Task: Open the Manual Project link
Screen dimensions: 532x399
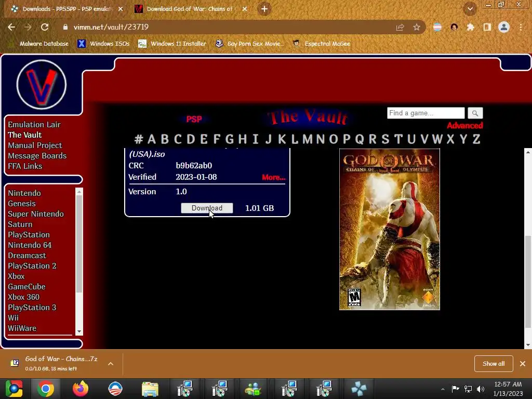Action: click(35, 145)
